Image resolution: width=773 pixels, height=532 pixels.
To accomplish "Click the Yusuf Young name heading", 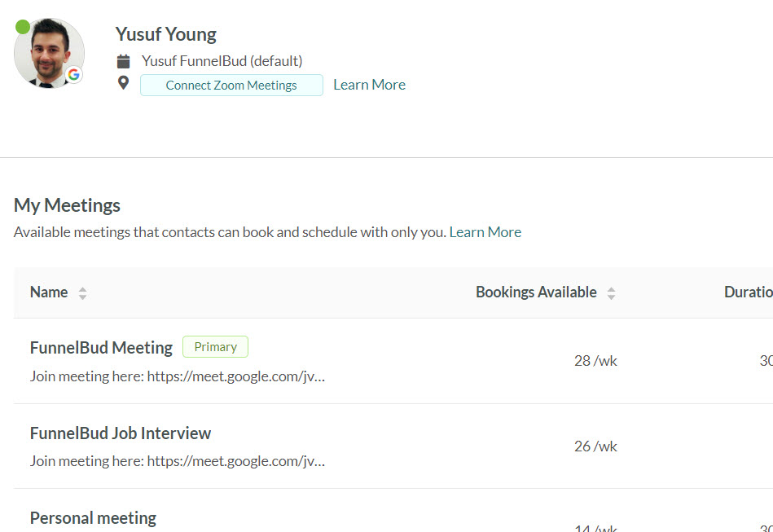I will click(x=165, y=34).
